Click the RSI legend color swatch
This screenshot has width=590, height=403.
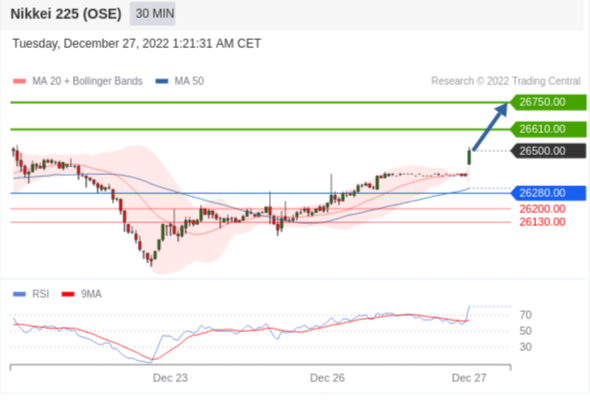coord(19,294)
